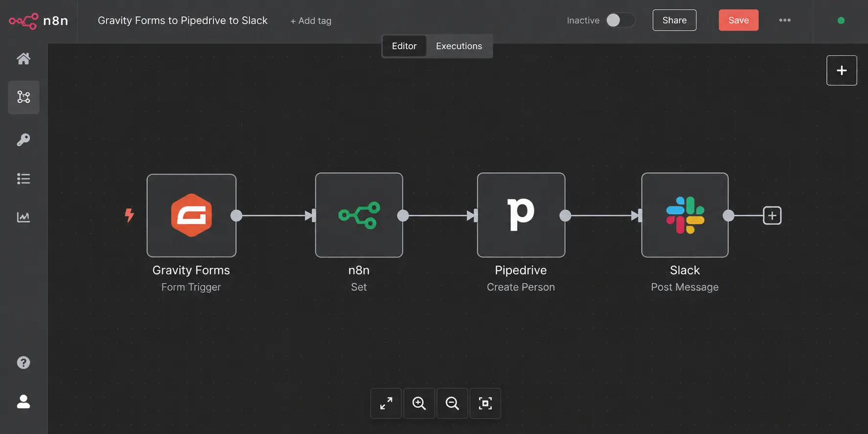The width and height of the screenshot is (868, 434).
Task: Switch to the Executions tab
Action: coord(459,46)
